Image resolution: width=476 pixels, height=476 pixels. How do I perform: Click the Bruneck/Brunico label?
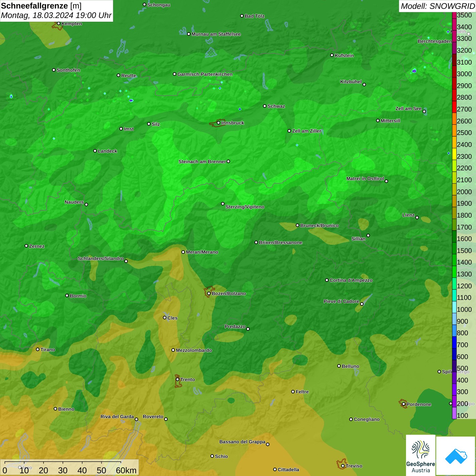319,225
